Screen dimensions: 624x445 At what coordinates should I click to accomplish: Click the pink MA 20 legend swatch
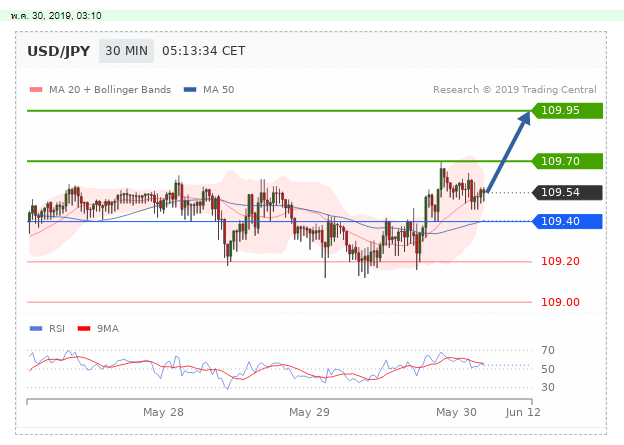(x=36, y=90)
